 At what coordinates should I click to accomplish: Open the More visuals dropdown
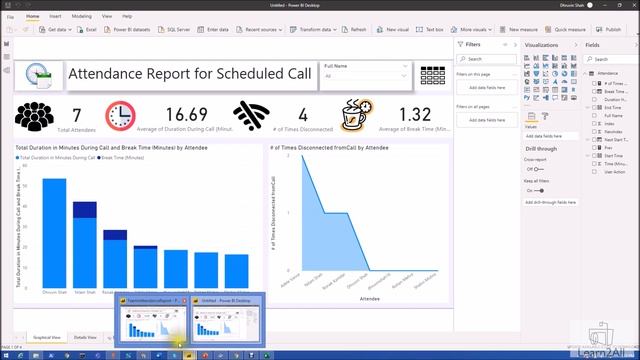point(490,30)
